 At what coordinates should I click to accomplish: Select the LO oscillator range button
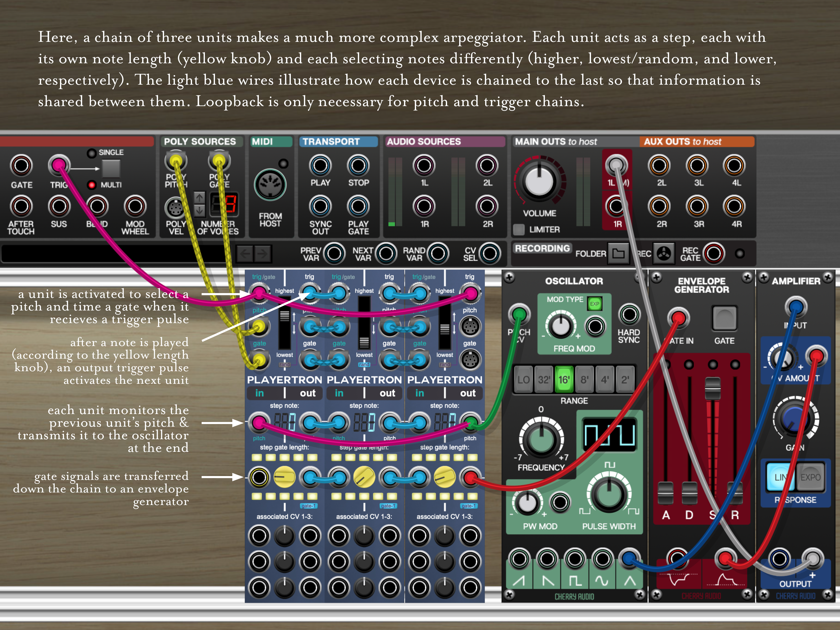tap(523, 379)
